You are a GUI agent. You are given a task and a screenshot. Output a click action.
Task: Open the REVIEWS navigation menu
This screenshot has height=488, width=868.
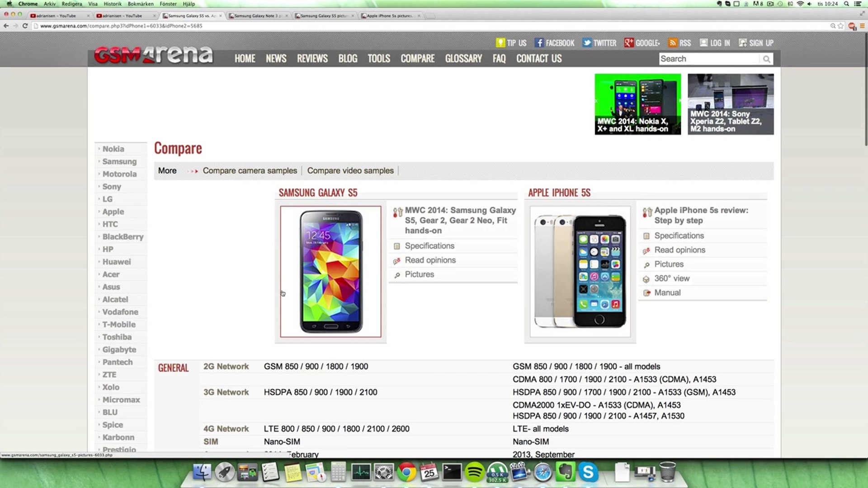tap(312, 59)
